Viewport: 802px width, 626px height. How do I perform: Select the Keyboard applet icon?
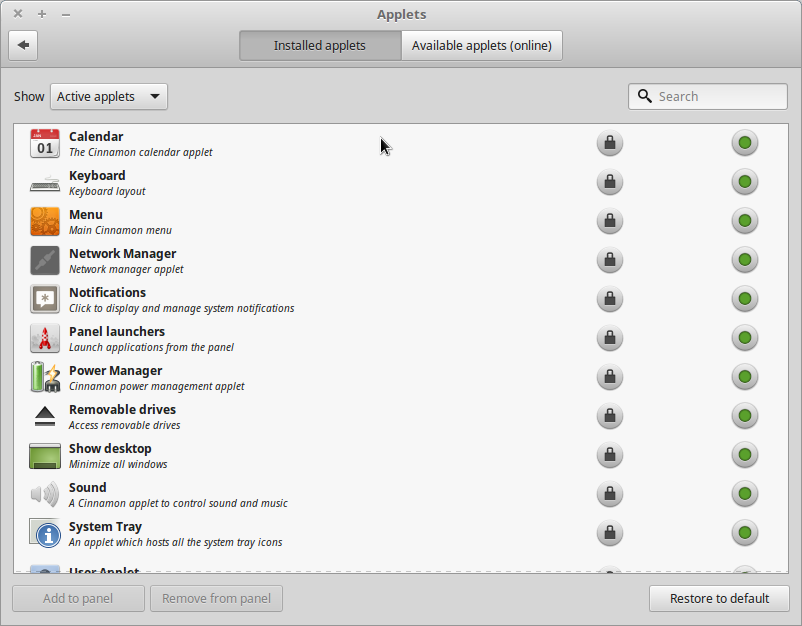45,184
